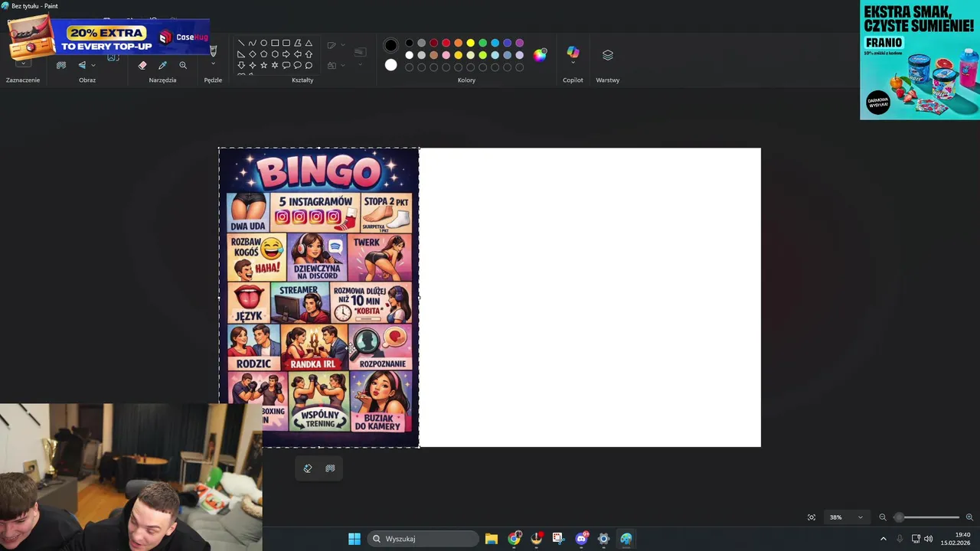Select the oval shape
Image resolution: width=980 pixels, height=551 pixels.
(x=263, y=43)
